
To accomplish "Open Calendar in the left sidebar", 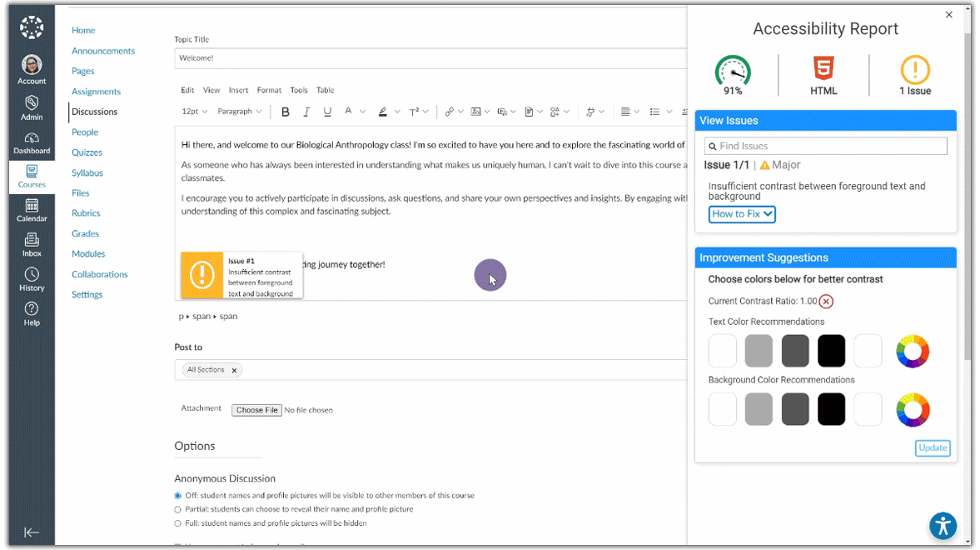I will [32, 210].
